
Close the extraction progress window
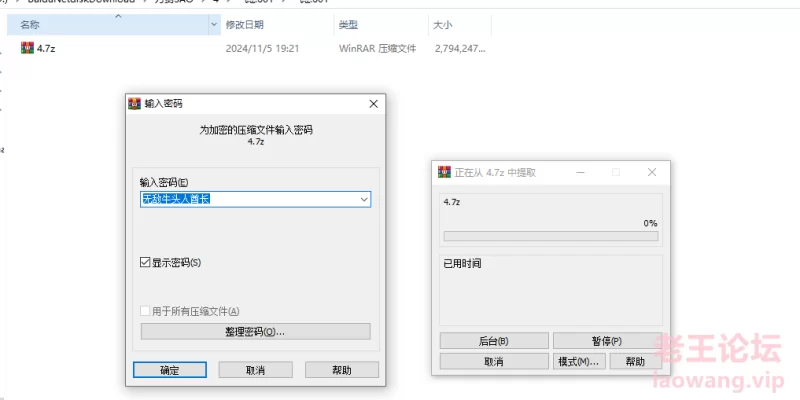click(x=652, y=172)
